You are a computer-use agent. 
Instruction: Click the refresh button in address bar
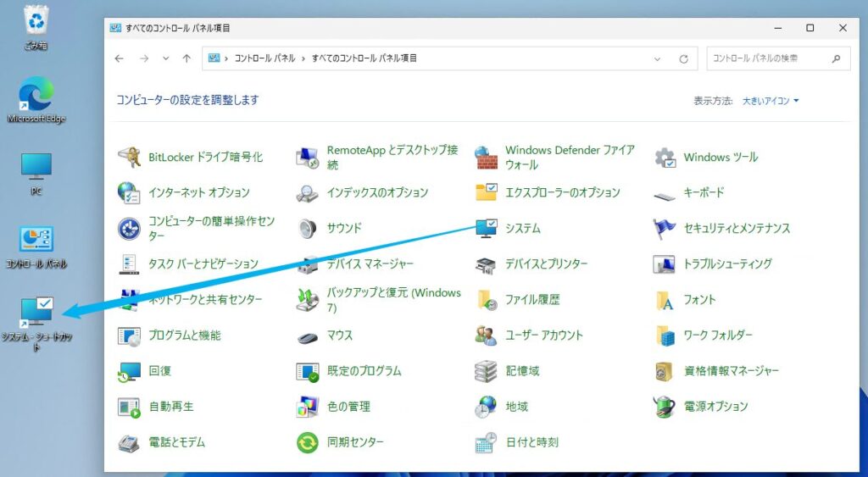(683, 58)
